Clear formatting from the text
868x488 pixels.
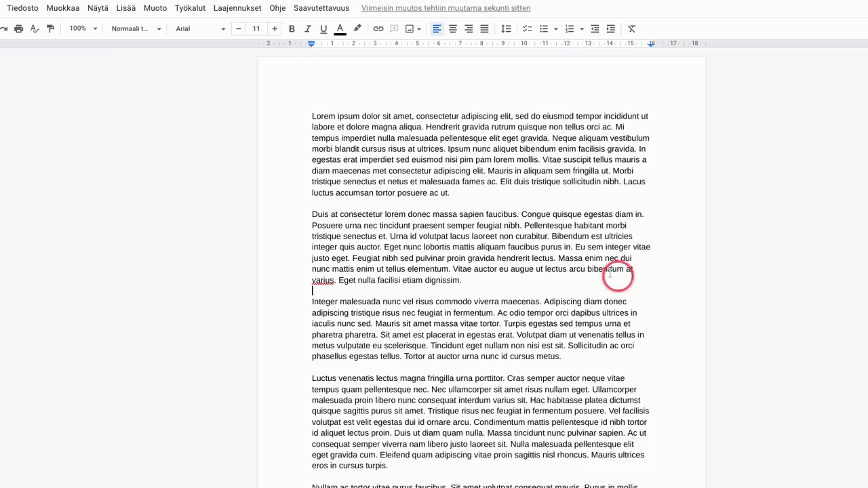pyautogui.click(x=631, y=28)
